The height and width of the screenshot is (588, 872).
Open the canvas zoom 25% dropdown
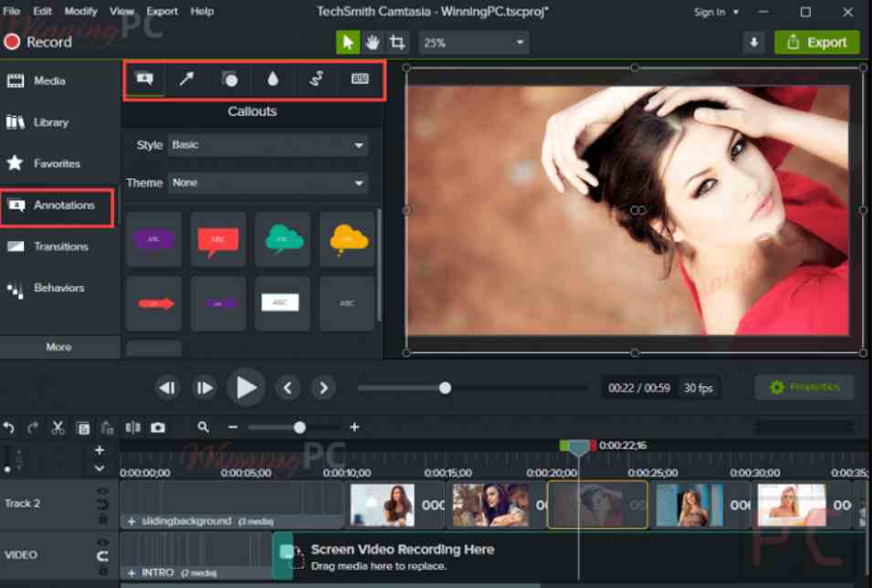473,43
